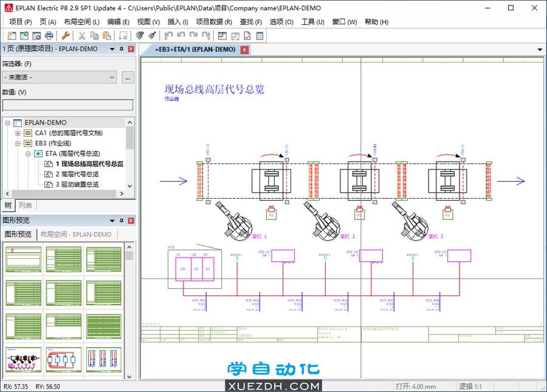Collapse the EPLAN-DEMO project node
This screenshot has height=392, width=547.
pos(7,123)
